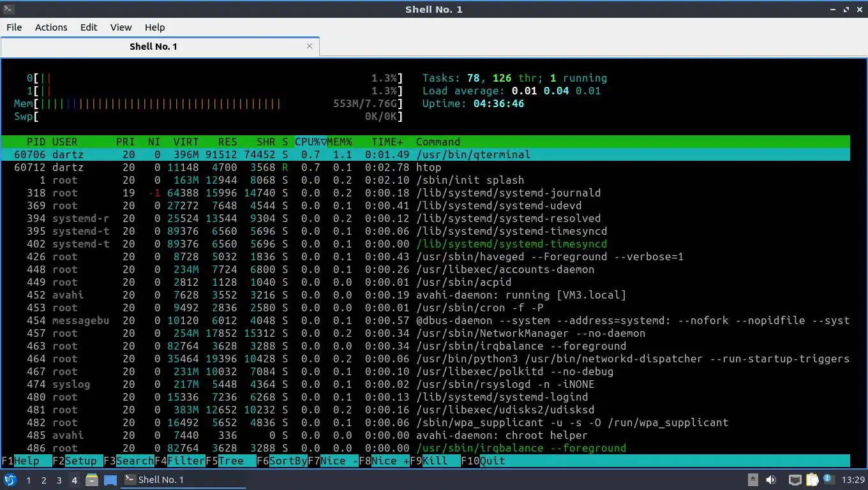Image resolution: width=868 pixels, height=490 pixels.
Task: Open the Help menu in the menu bar
Action: pyautogui.click(x=154, y=27)
